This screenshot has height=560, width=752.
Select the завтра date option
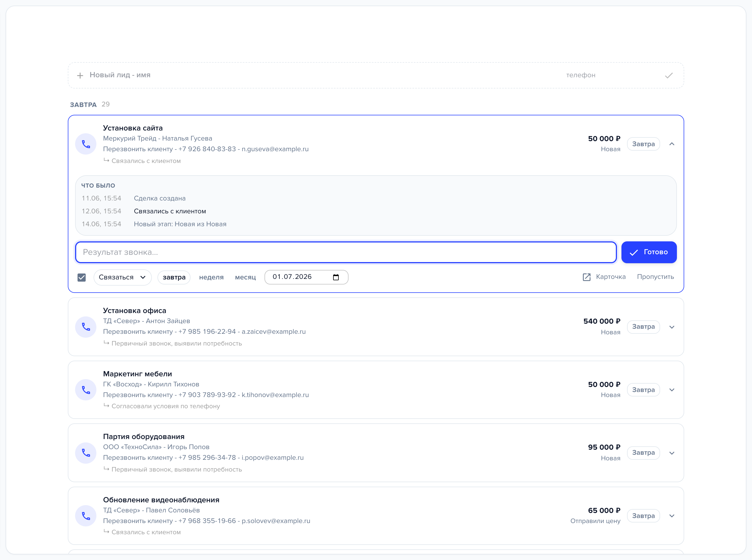[x=174, y=277]
